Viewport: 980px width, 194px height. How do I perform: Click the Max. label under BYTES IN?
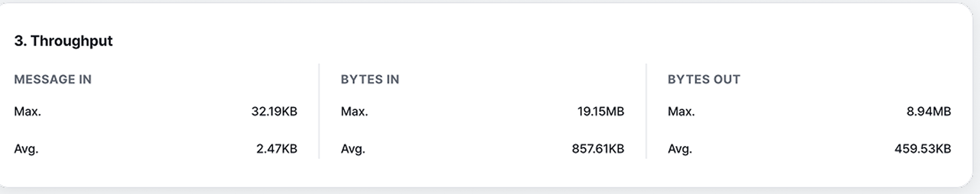pos(354,111)
